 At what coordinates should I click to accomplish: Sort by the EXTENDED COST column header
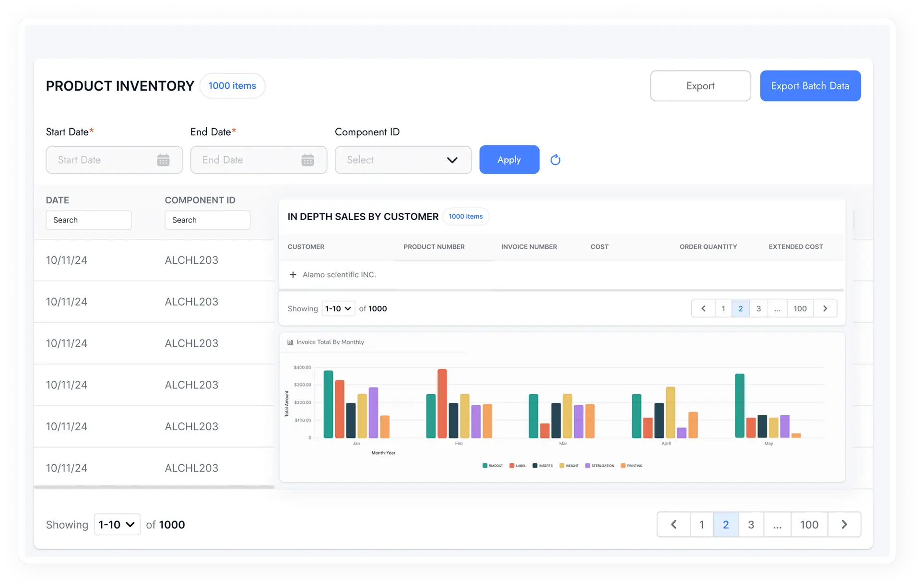tap(796, 247)
